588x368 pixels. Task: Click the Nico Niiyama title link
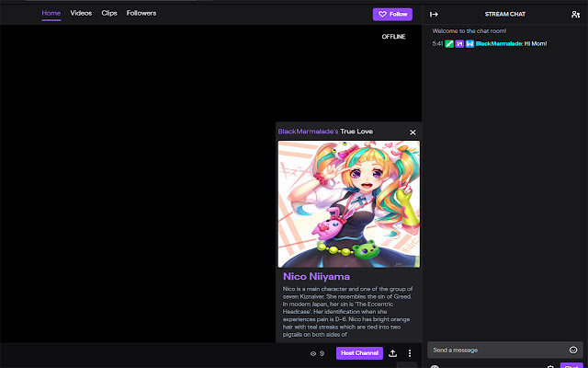click(316, 276)
